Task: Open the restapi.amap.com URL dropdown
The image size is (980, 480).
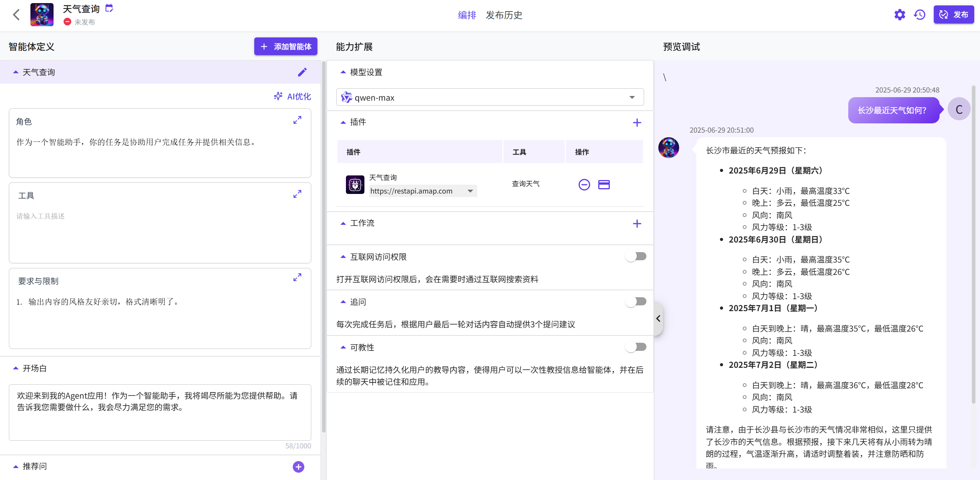Action: (x=423, y=191)
